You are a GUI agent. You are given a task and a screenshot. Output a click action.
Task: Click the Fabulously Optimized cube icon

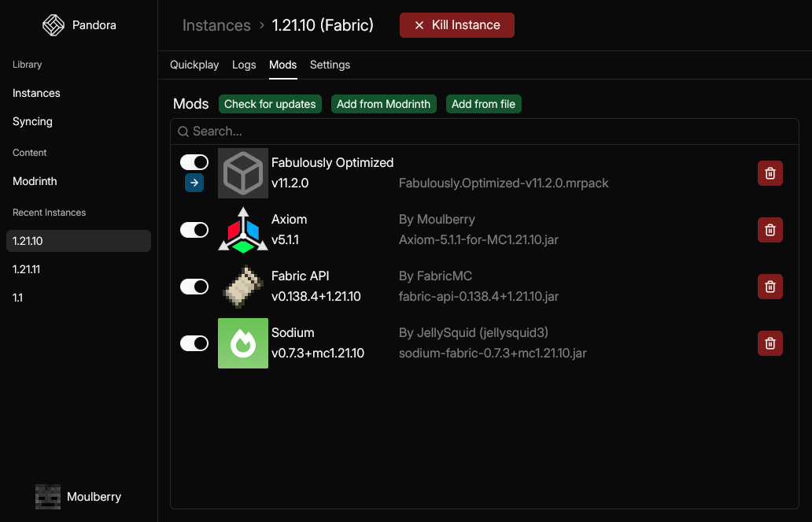point(243,173)
